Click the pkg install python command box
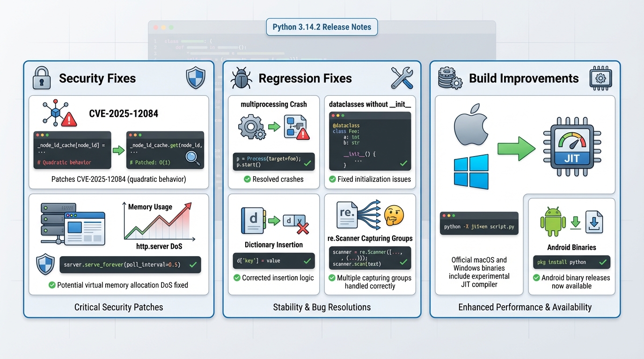The image size is (644, 359). click(x=571, y=262)
